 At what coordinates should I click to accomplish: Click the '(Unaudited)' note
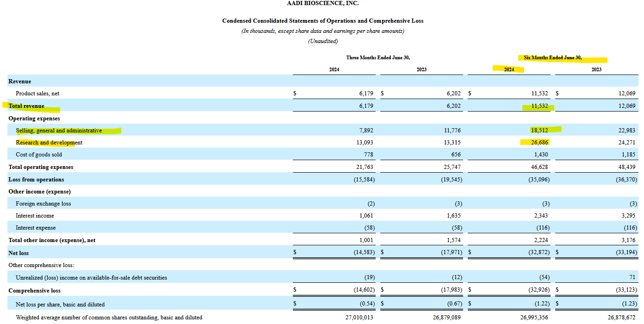pyautogui.click(x=323, y=41)
